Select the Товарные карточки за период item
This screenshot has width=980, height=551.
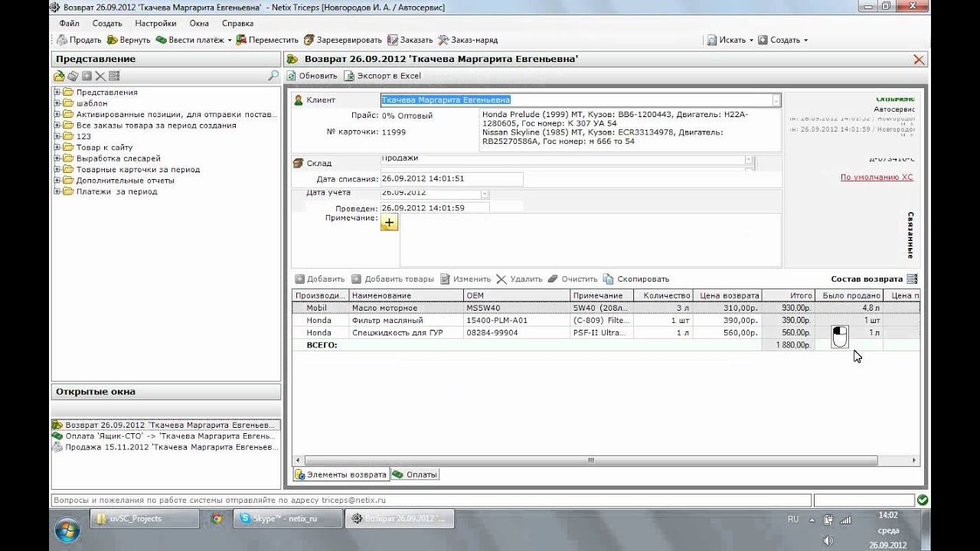pyautogui.click(x=138, y=169)
